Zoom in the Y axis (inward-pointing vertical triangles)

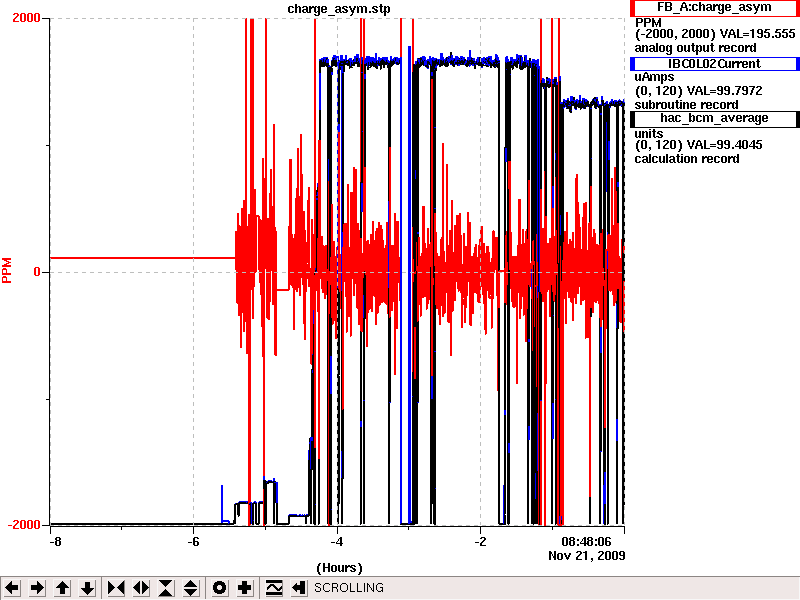pyautogui.click(x=166, y=588)
